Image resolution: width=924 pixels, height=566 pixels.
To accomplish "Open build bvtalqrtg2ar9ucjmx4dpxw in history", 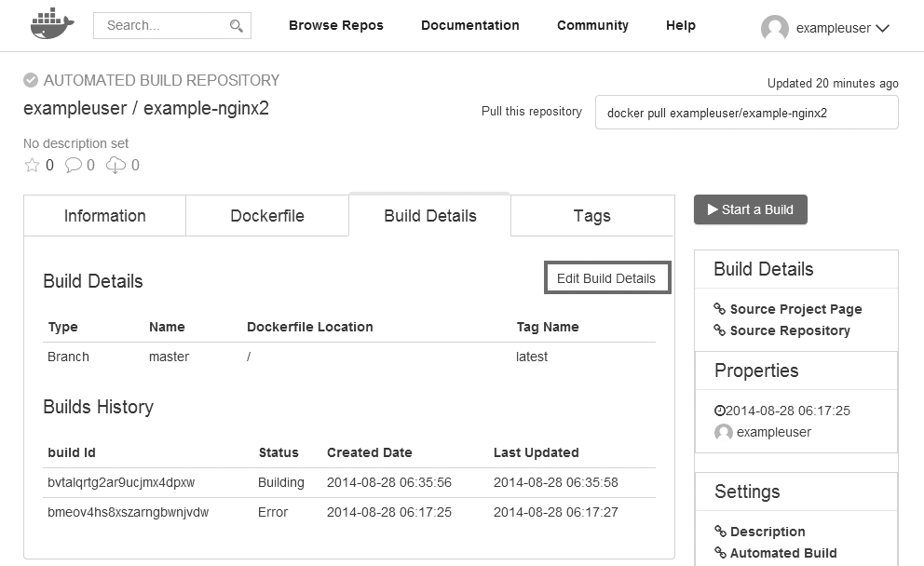I will click(121, 482).
